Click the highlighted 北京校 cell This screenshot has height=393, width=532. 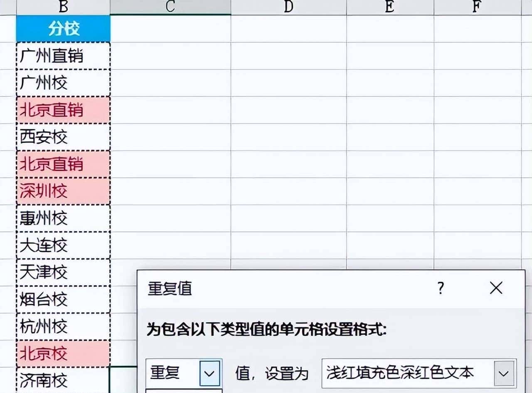point(62,354)
